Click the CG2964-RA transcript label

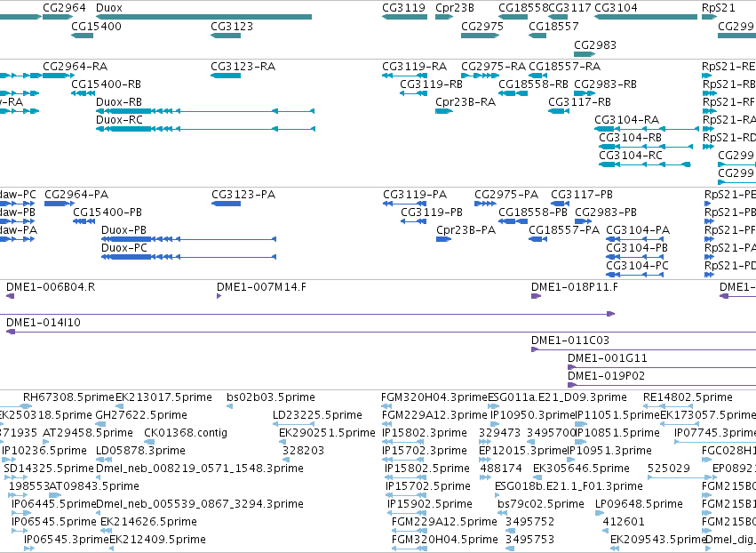(76, 66)
